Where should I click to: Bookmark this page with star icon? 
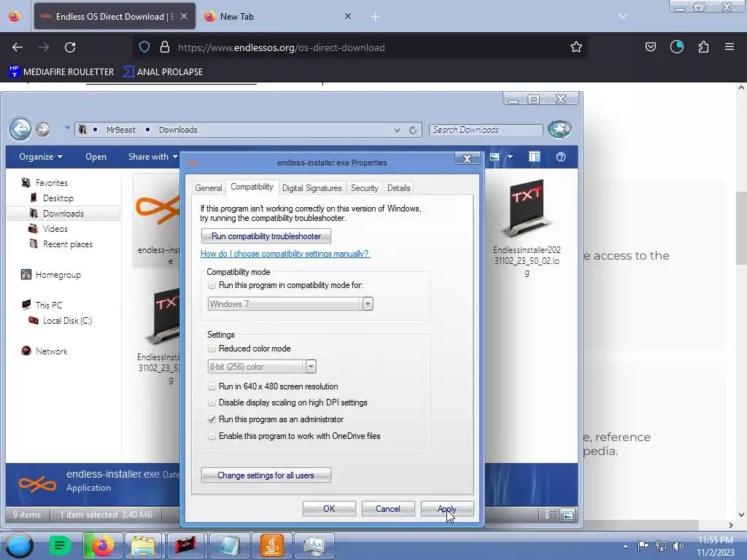(576, 47)
